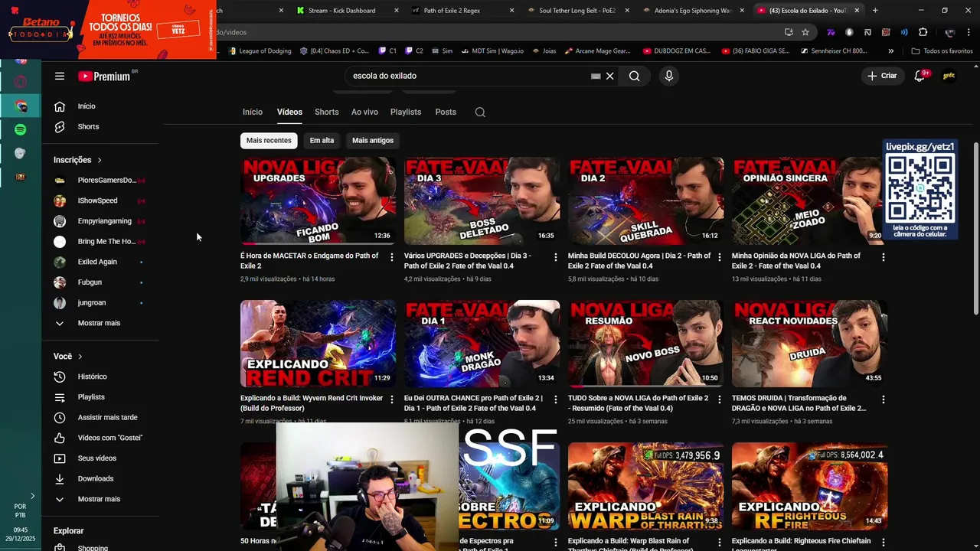980x551 pixels.
Task: Select the Em alta filter chip
Action: pyautogui.click(x=322, y=140)
